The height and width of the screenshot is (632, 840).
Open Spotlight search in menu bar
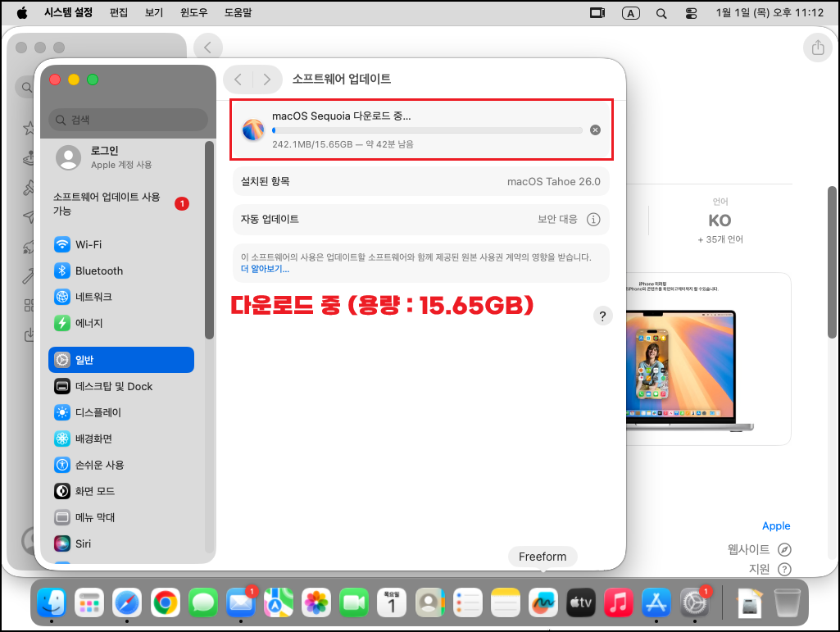tap(661, 13)
